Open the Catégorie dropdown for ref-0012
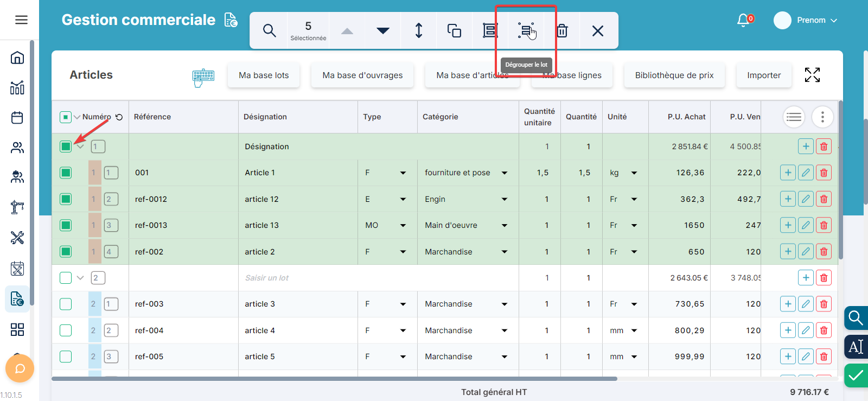Image resolution: width=868 pixels, height=401 pixels. point(504,199)
